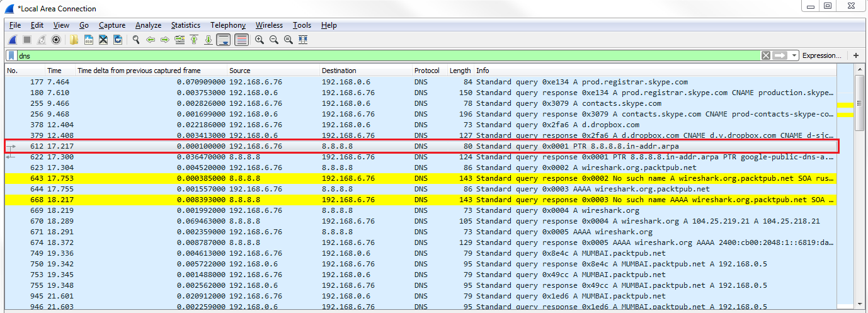Click the zoom in magnifier icon

(x=260, y=40)
